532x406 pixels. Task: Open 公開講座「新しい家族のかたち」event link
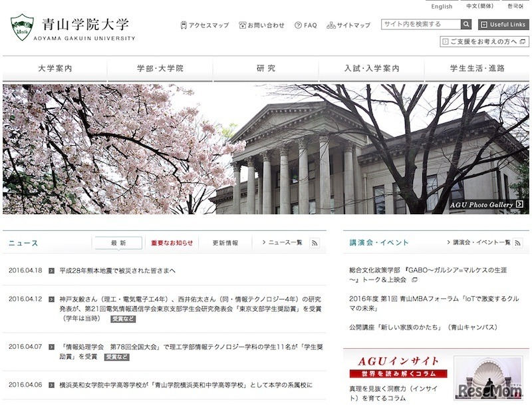423,327
